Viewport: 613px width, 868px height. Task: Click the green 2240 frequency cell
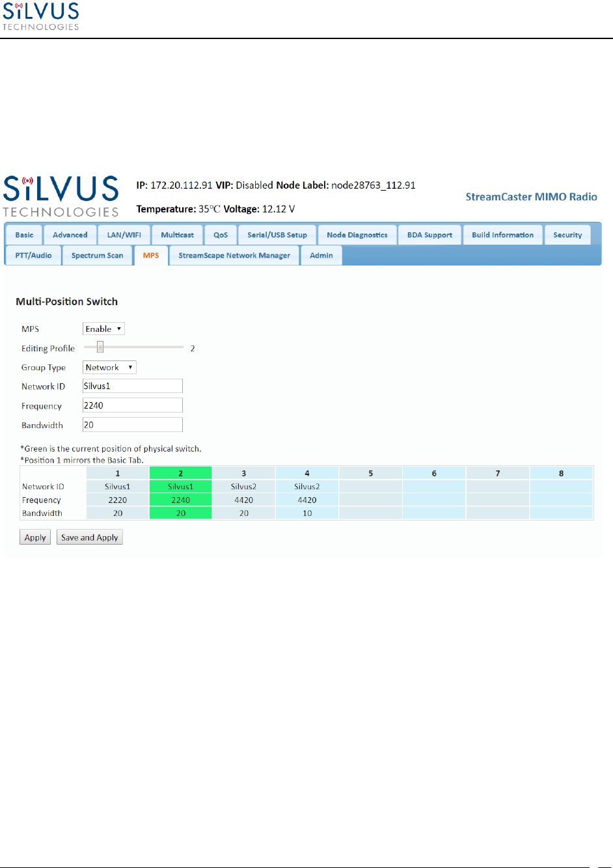[x=181, y=500]
